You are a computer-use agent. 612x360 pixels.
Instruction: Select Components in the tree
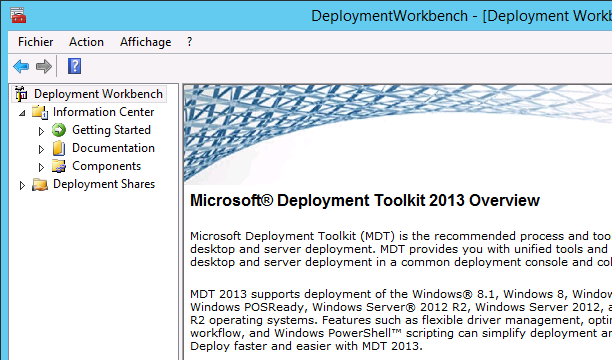click(x=106, y=166)
